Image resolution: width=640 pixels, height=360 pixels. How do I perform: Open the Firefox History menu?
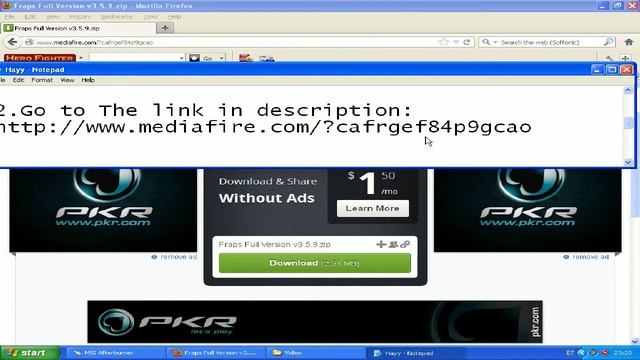pyautogui.click(x=80, y=17)
